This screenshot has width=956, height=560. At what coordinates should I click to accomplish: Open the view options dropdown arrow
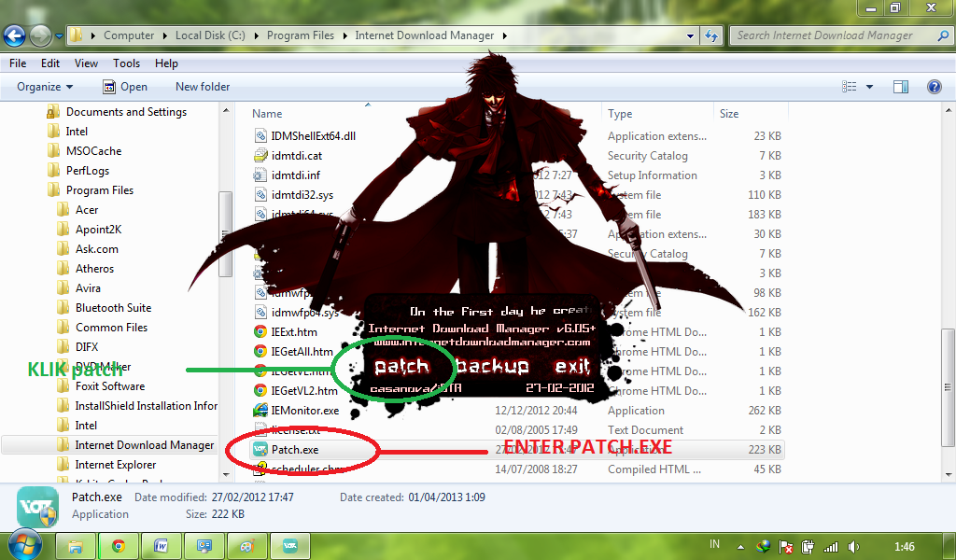coord(869,87)
